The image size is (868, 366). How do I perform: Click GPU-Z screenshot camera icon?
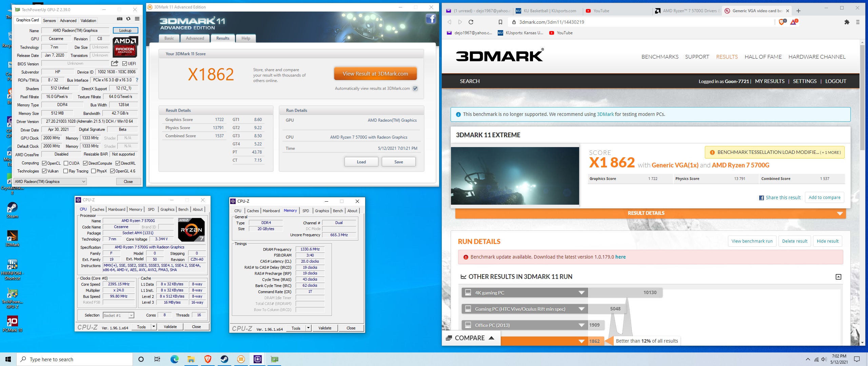(119, 19)
